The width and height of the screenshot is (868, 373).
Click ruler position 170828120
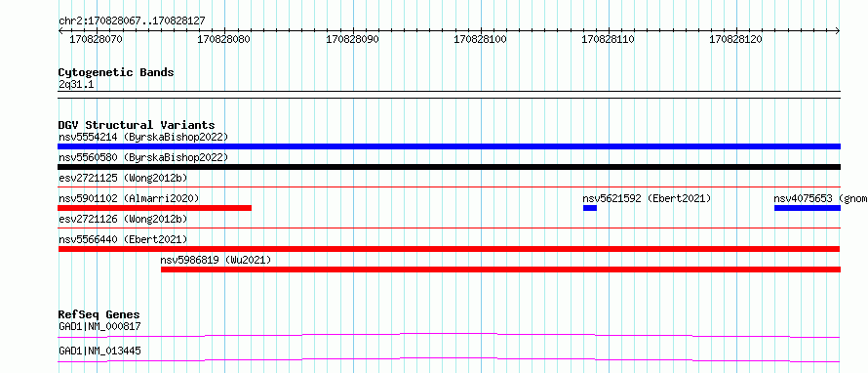click(x=736, y=39)
